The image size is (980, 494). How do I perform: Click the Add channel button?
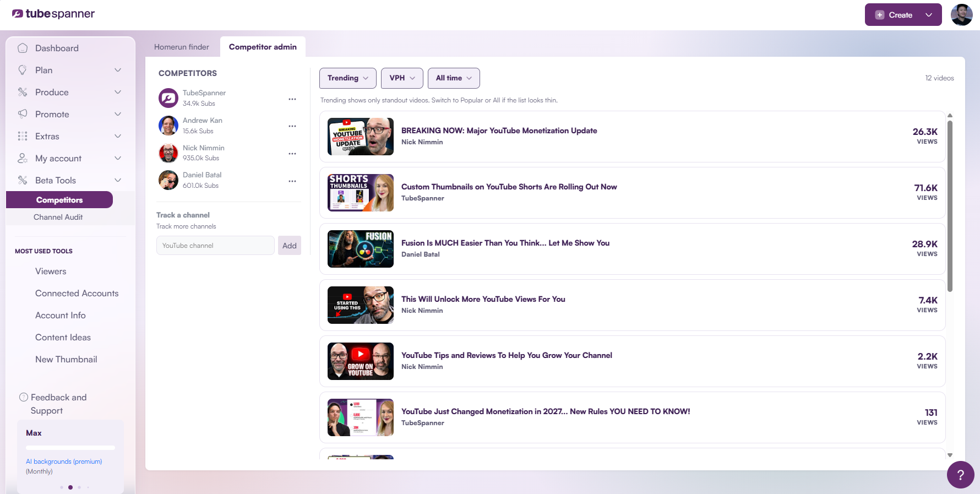click(290, 246)
